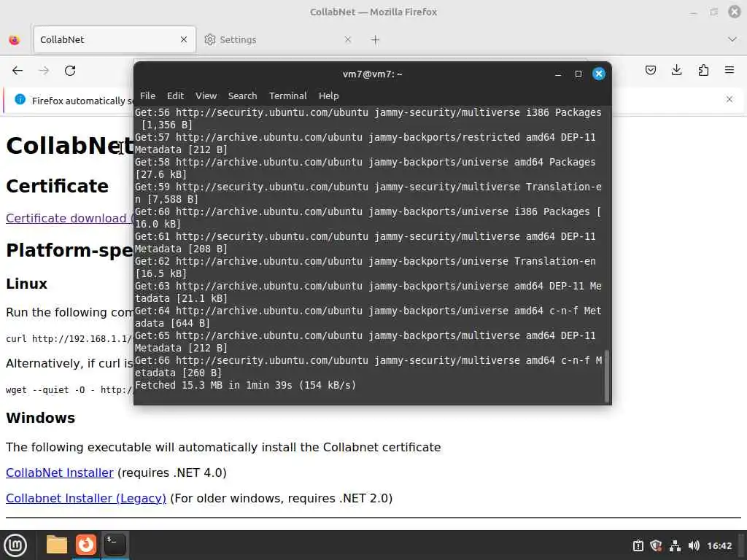Click the Firefox logo icon beside tabs
747x560 pixels.
click(x=15, y=39)
